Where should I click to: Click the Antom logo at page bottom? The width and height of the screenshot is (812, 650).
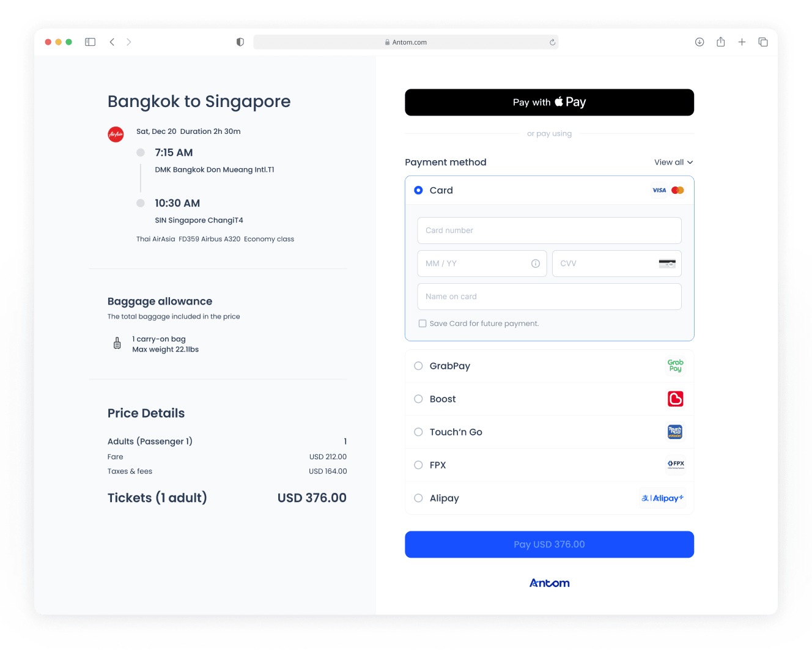coord(549,583)
